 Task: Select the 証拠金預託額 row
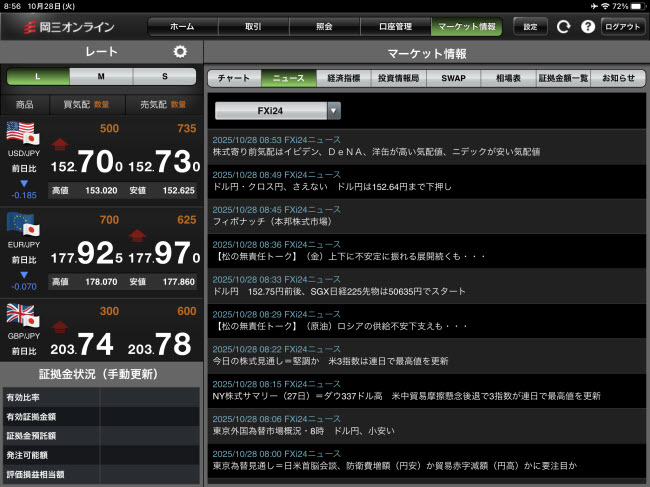101,436
